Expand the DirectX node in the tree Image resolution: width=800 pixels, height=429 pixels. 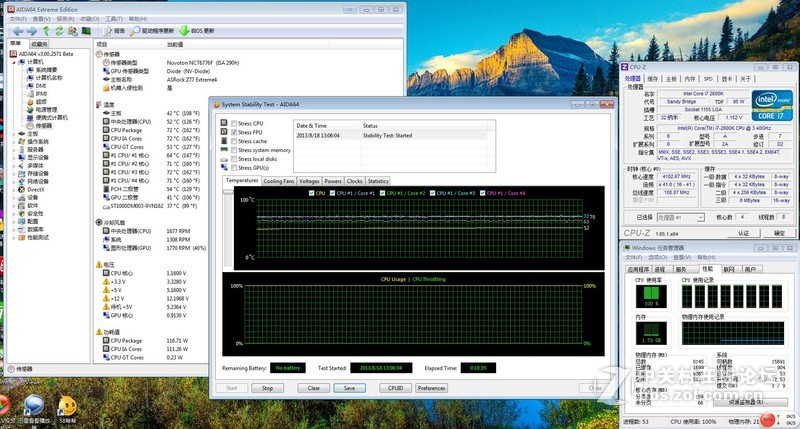[x=14, y=190]
